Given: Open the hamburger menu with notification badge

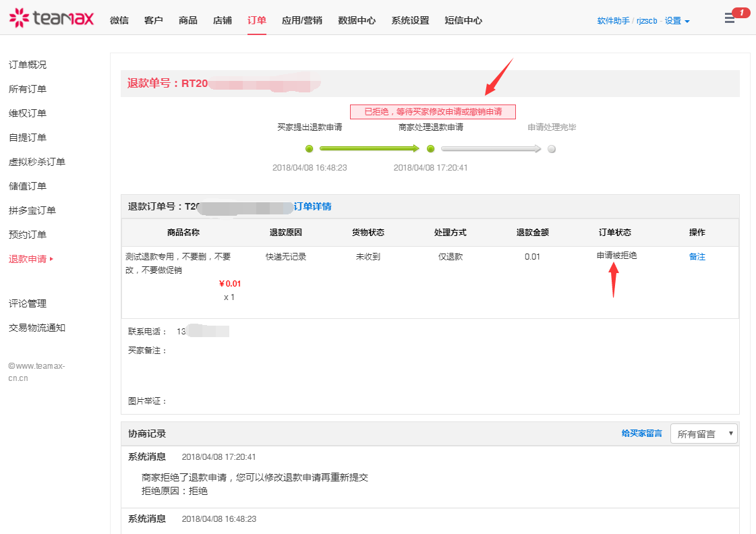Looking at the screenshot, I should 730,18.
